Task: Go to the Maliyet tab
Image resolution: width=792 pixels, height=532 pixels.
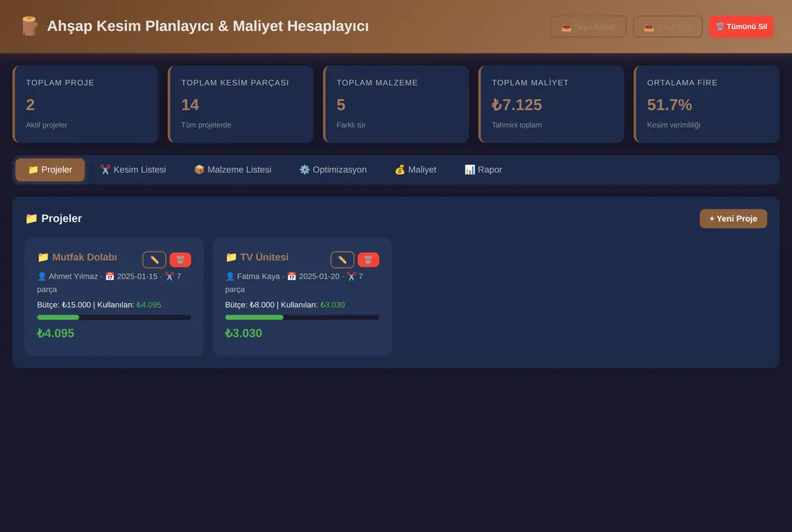Action: tap(415, 170)
